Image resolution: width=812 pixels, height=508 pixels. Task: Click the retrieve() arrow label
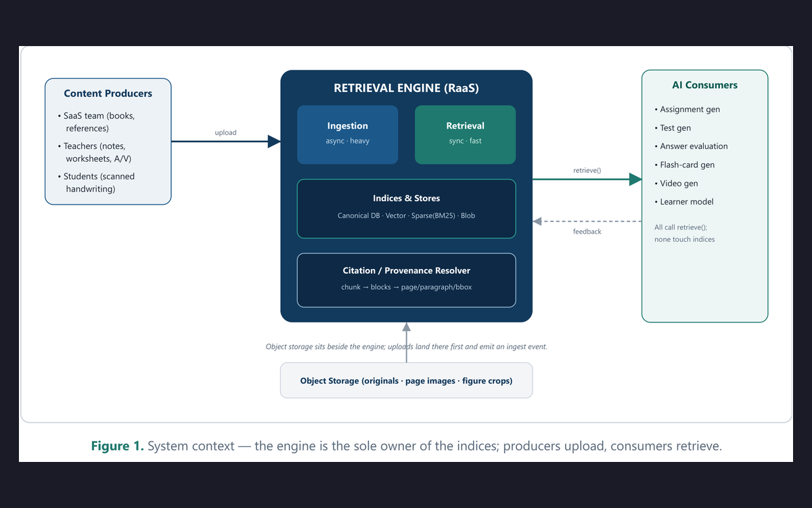[x=587, y=171]
